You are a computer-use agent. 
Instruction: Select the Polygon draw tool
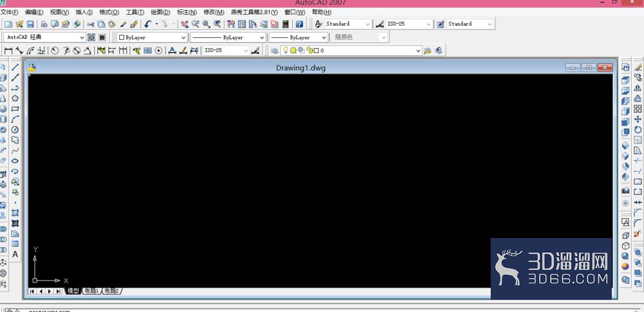tap(15, 98)
